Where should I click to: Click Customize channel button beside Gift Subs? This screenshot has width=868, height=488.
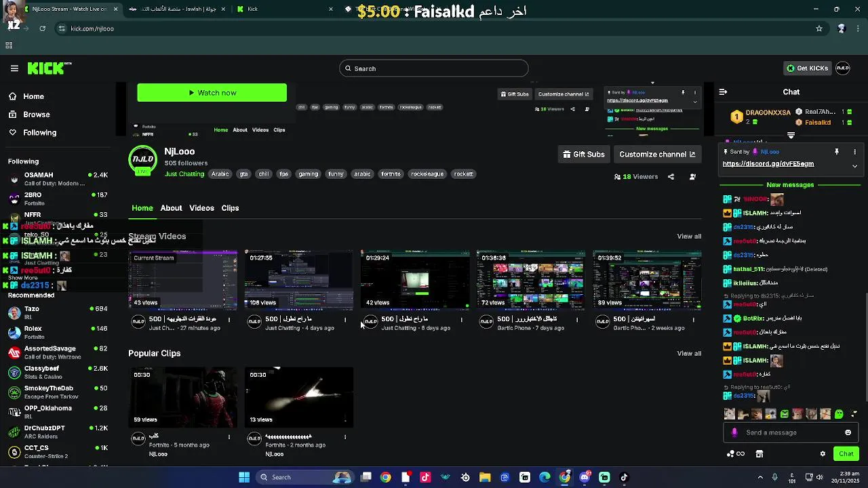[657, 155]
